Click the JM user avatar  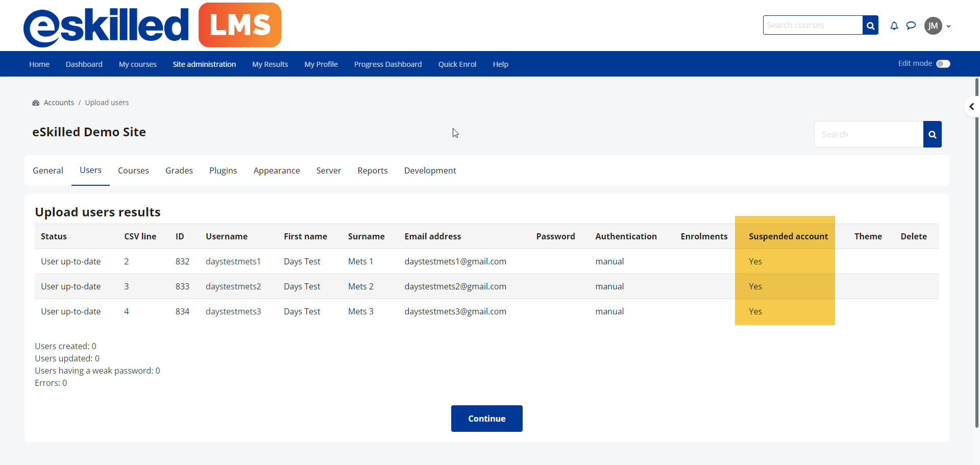tap(933, 26)
